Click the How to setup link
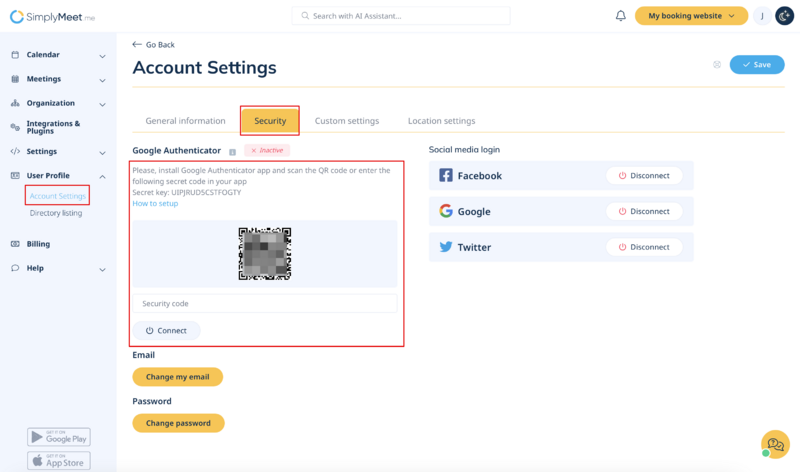The image size is (800, 472). [x=155, y=203]
